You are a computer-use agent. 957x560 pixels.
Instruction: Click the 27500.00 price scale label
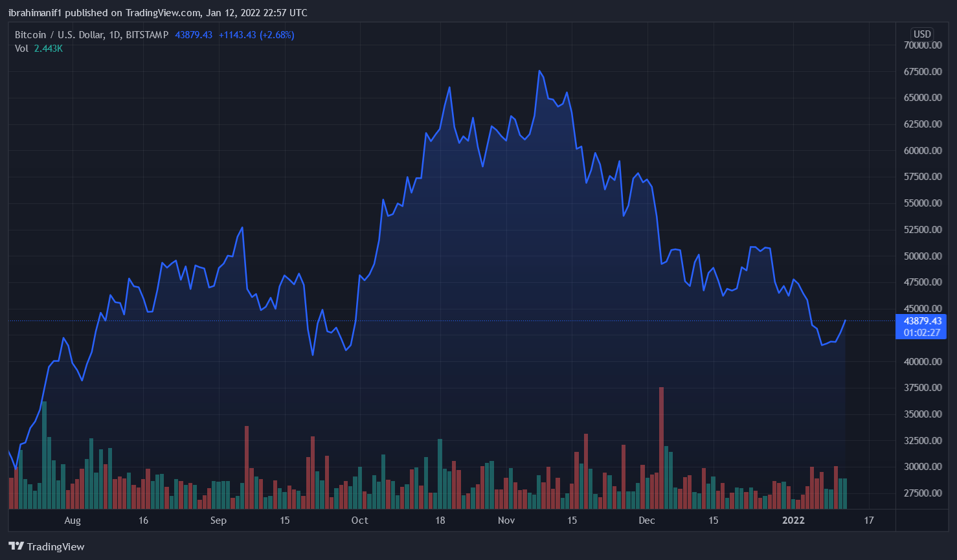click(x=923, y=493)
